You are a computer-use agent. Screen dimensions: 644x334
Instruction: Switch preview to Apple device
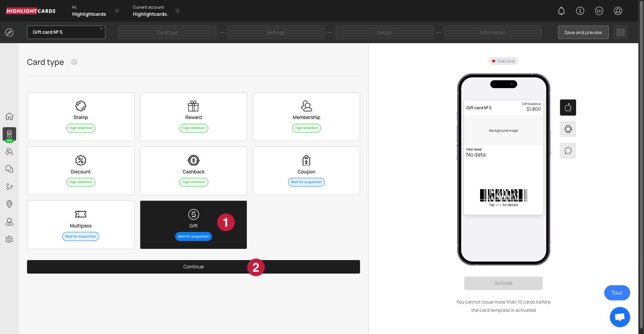pyautogui.click(x=568, y=108)
